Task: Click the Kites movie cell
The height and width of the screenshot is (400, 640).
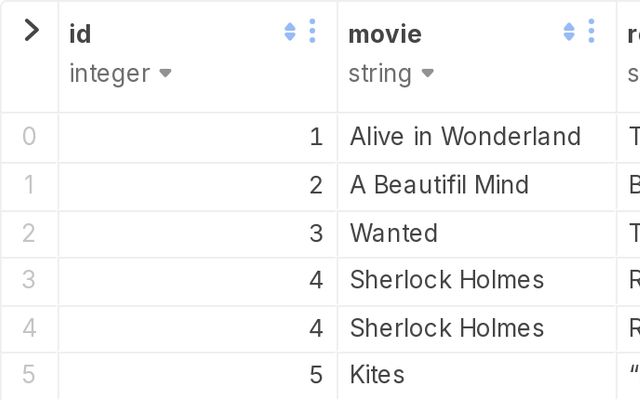Action: click(x=377, y=375)
